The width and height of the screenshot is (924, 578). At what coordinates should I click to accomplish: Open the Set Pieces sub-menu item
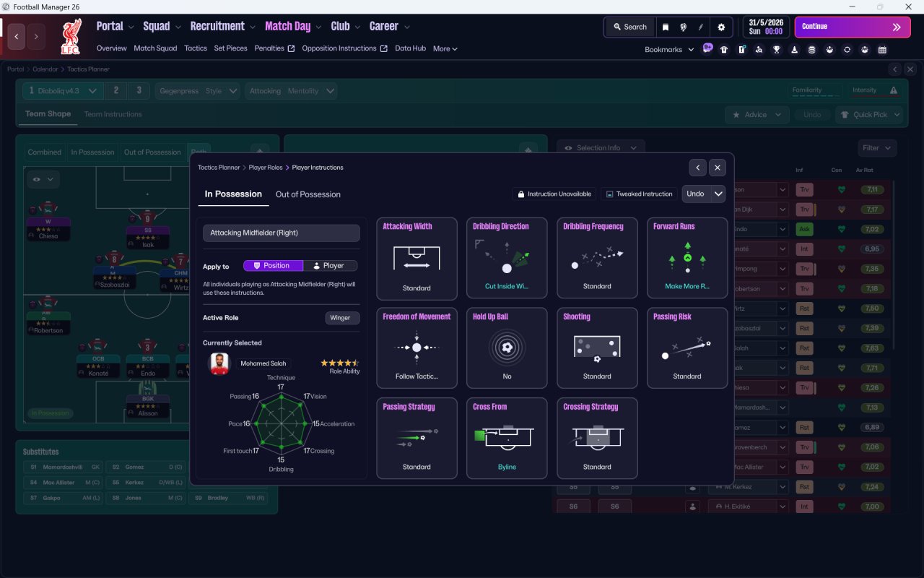tap(230, 48)
